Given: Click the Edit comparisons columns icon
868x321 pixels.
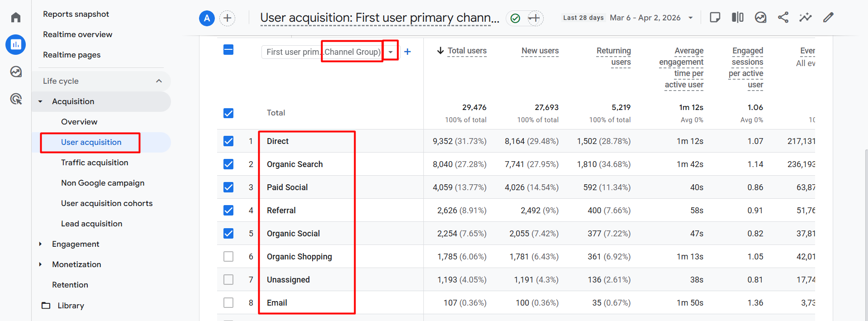Looking at the screenshot, I should coord(738,17).
